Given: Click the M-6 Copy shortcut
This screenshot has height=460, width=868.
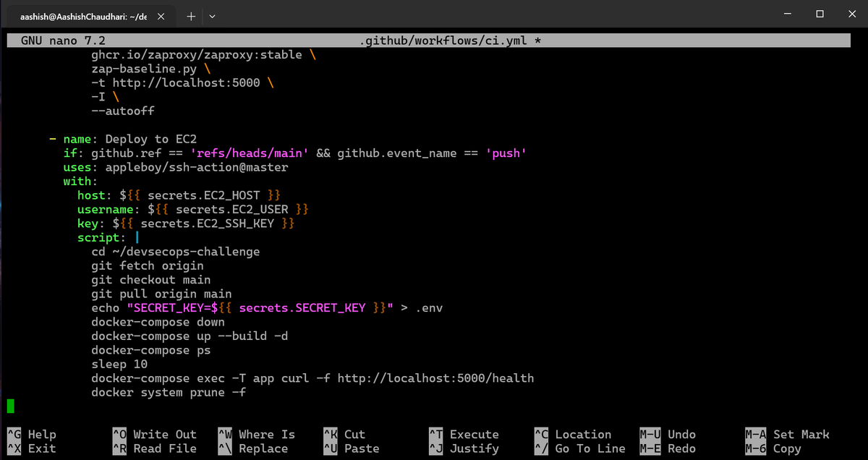Looking at the screenshot, I should (773, 448).
